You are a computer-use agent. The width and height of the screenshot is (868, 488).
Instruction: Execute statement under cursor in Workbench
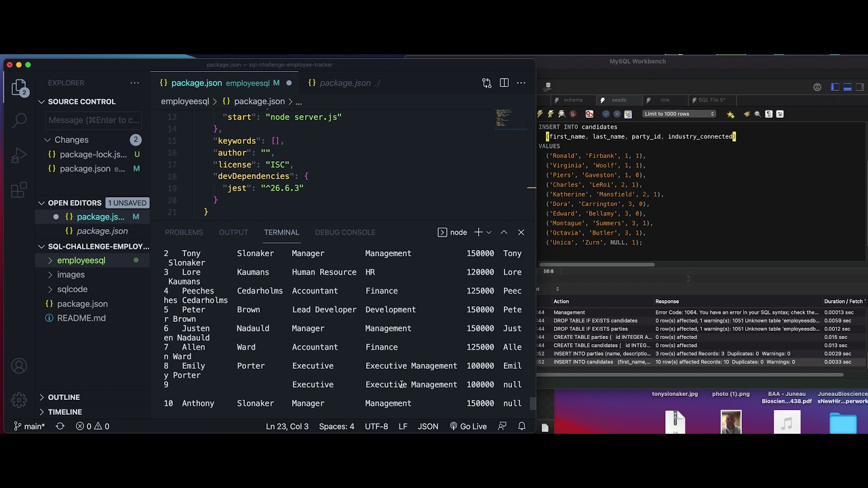551,114
